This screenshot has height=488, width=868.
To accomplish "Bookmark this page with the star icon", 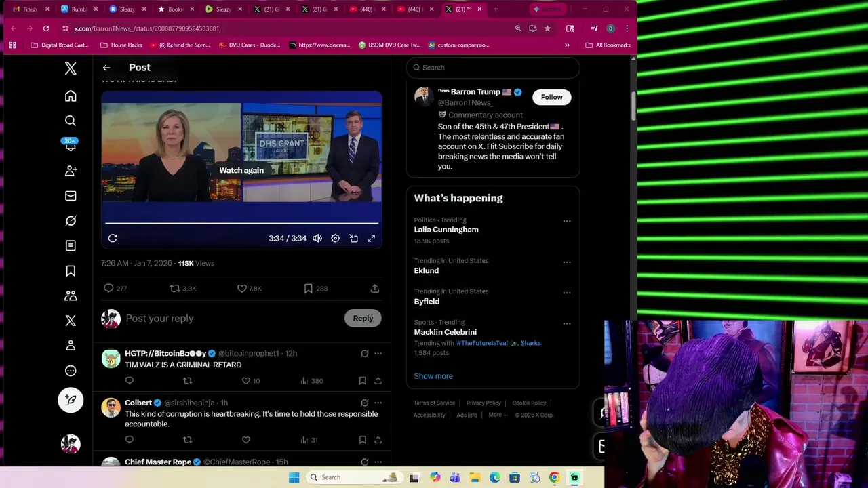I will pos(547,28).
